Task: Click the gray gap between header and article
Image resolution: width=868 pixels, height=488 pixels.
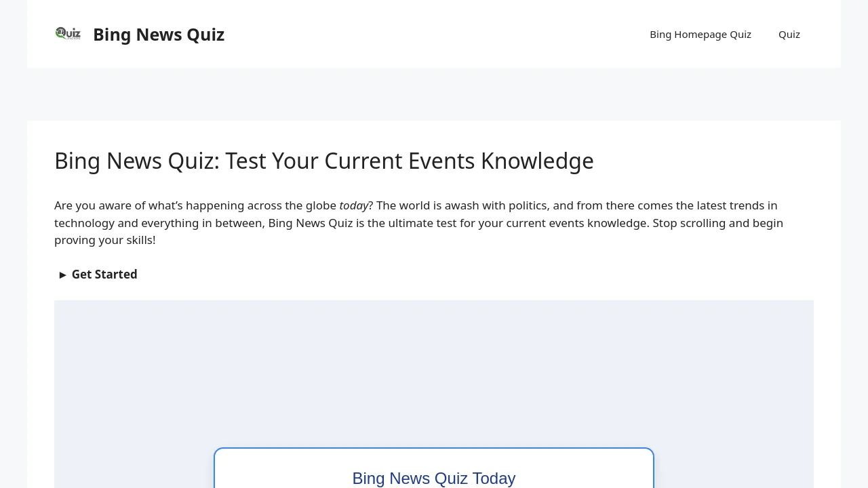Action: 434,94
